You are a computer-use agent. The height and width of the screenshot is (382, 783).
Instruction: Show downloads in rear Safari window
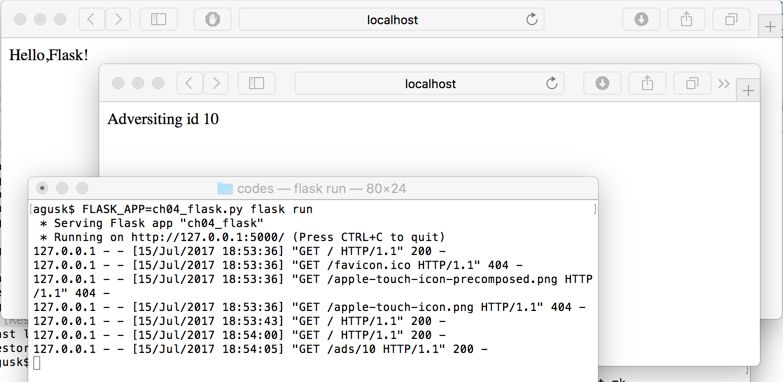pyautogui.click(x=641, y=19)
